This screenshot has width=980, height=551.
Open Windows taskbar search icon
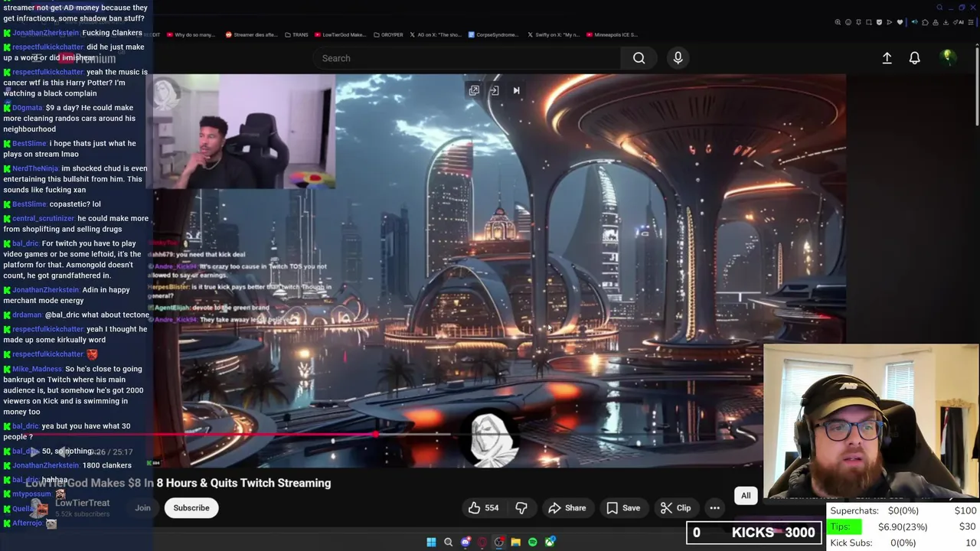click(x=449, y=542)
